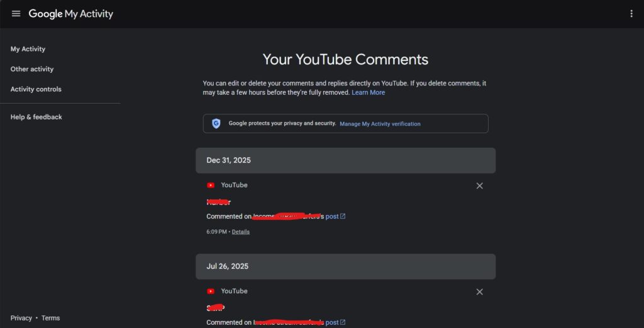Open the post link in Jul 26 entry
The height and width of the screenshot is (328, 644).
click(x=332, y=323)
